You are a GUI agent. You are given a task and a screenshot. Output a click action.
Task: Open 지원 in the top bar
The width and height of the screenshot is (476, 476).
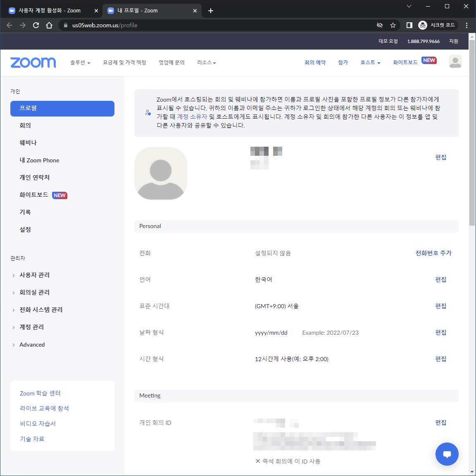(454, 41)
